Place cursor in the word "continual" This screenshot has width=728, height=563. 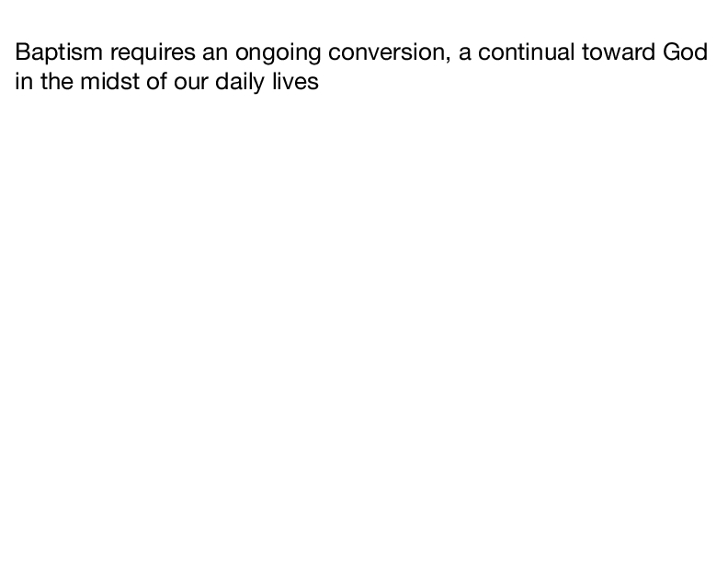coord(526,52)
